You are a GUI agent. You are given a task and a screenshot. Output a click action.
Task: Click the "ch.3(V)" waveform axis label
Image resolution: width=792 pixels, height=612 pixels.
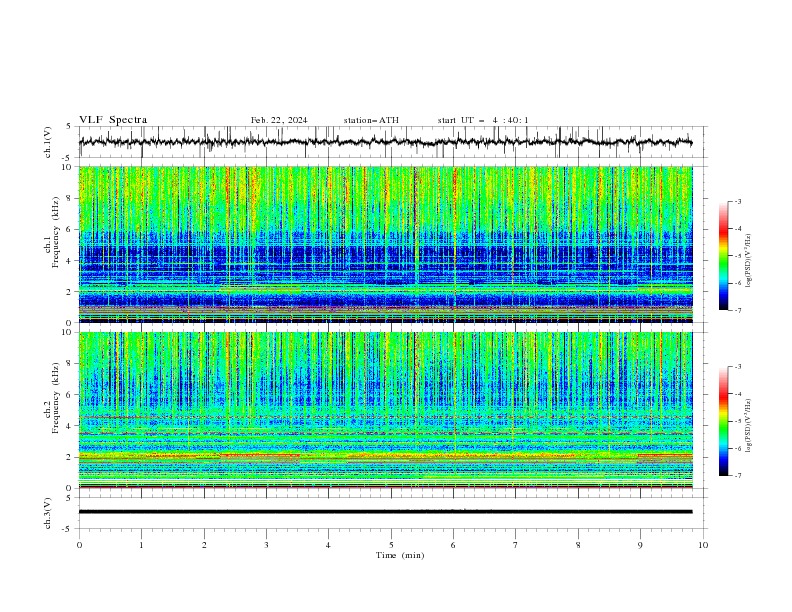point(48,513)
